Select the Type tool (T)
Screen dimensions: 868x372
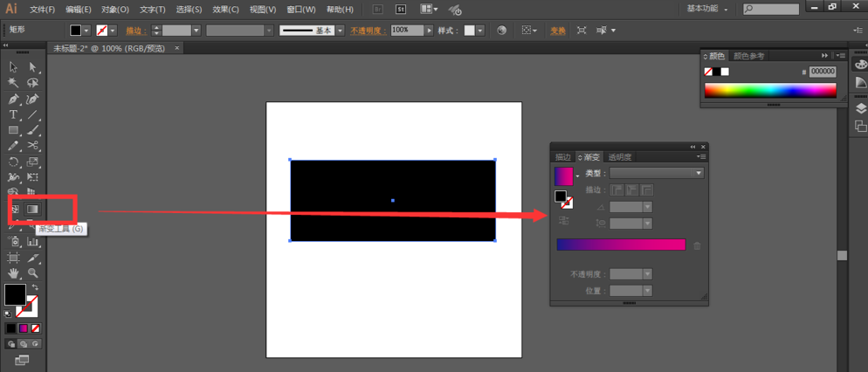click(13, 114)
